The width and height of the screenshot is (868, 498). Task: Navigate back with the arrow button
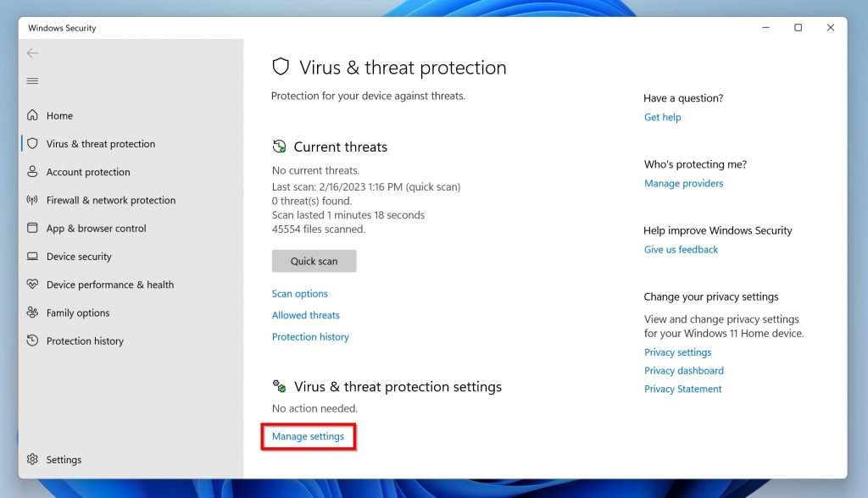[x=31, y=53]
